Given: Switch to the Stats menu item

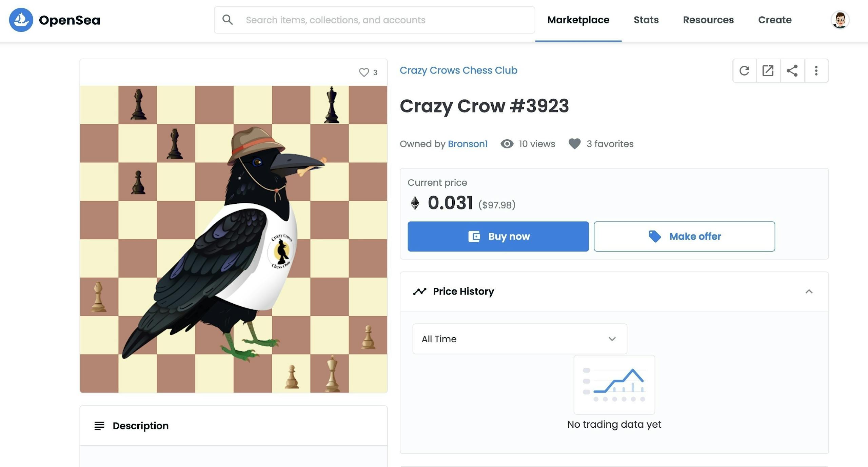Looking at the screenshot, I should 646,20.
